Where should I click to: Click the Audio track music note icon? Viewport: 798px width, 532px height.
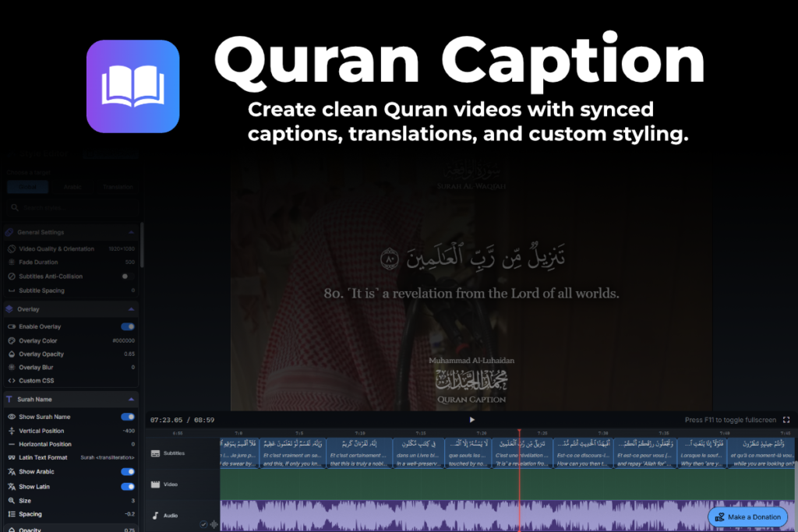[x=156, y=515]
